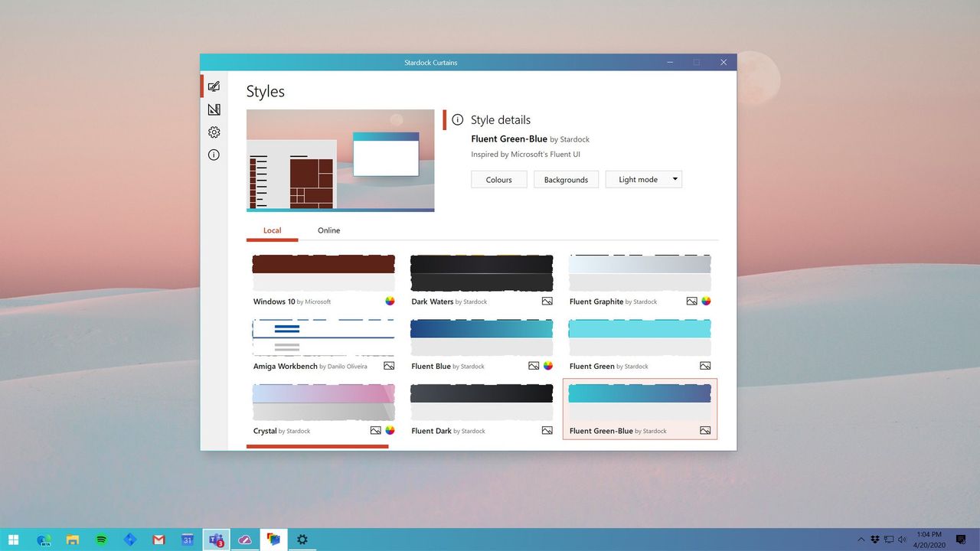Launch Edge Beta from the taskbar

44,540
